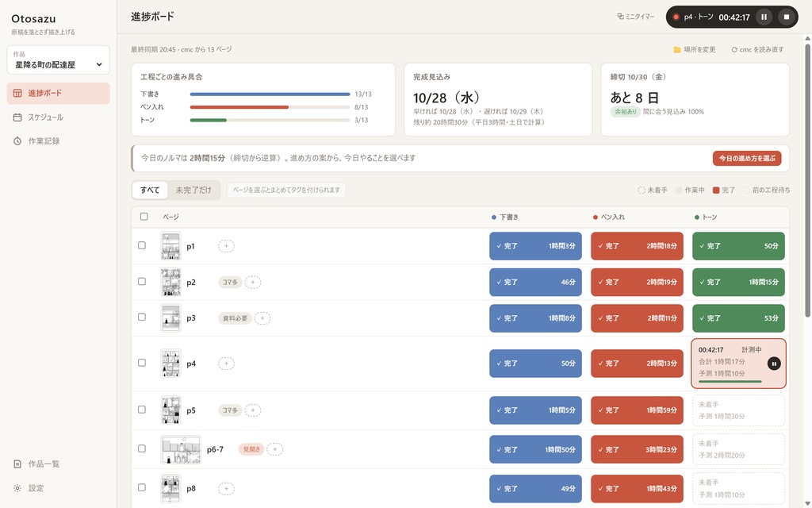Add another tag to page p6-7
The image size is (812, 508).
275,449
